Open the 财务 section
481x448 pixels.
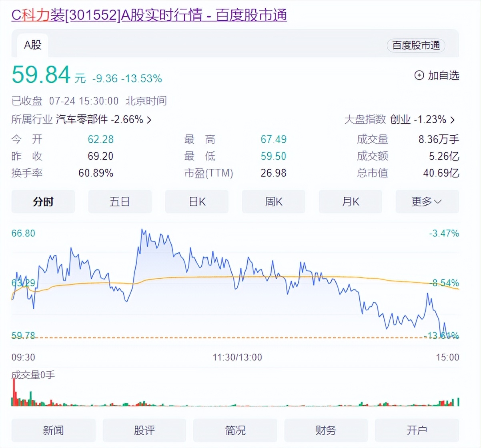coord(326,430)
